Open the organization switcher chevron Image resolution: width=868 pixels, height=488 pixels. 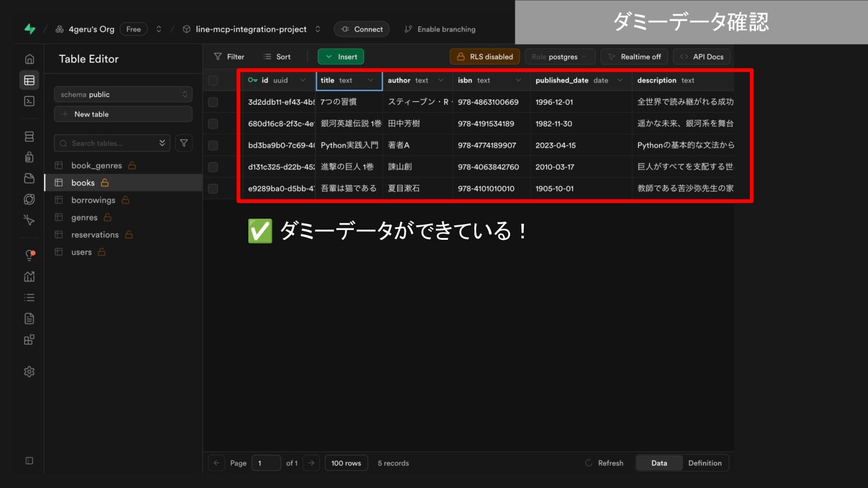coord(159,29)
